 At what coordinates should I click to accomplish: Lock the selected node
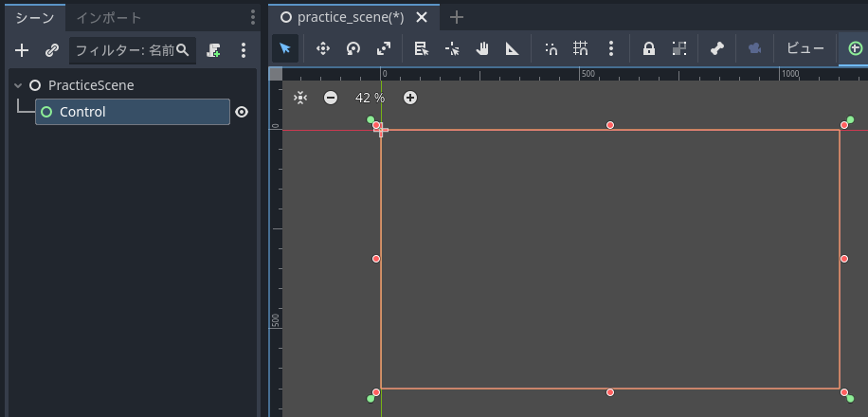click(x=649, y=49)
